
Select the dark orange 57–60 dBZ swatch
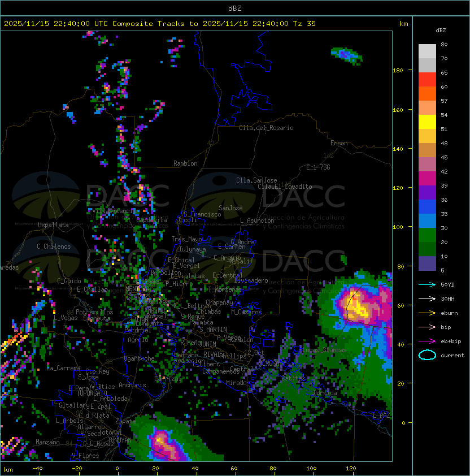coord(427,93)
